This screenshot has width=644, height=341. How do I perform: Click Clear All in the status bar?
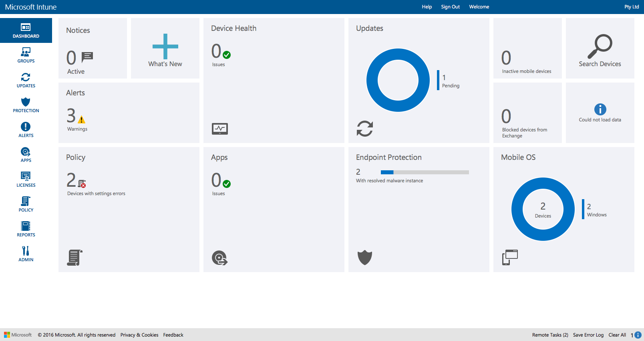617,335
